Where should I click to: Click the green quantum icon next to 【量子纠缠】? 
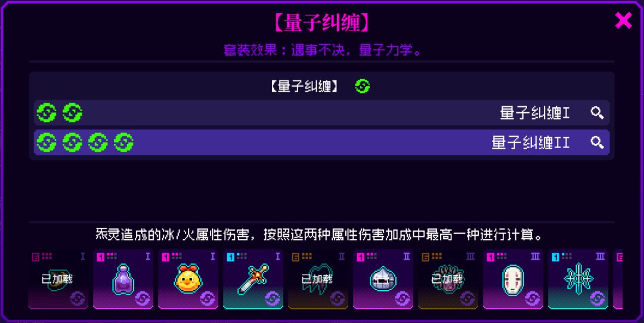(x=363, y=87)
